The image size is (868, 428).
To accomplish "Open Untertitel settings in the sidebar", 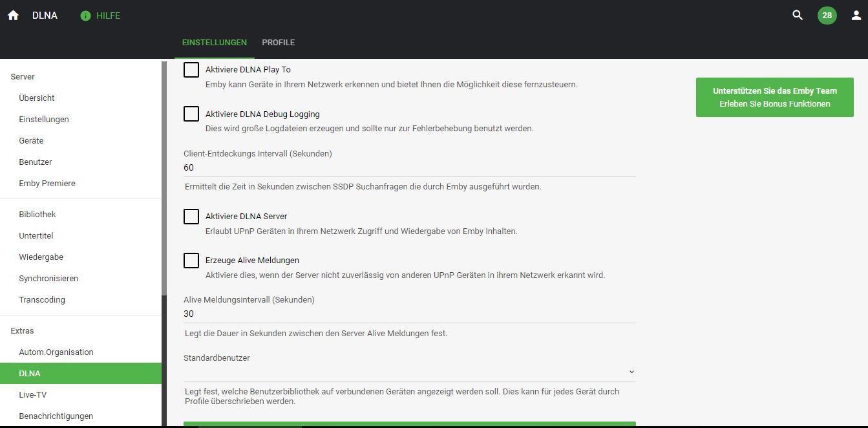I will 81,236.
